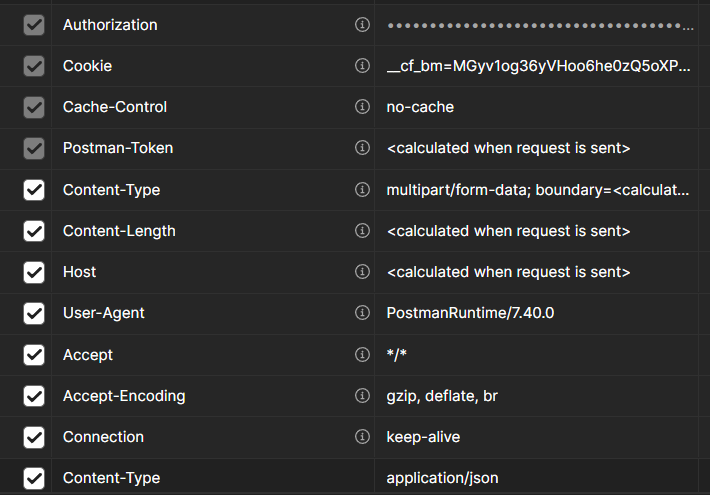Click the keep-alive value field

(x=423, y=437)
